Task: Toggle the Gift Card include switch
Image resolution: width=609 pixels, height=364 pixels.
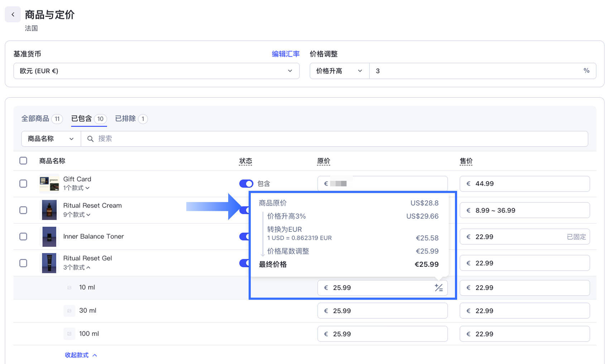Action: pos(246,183)
